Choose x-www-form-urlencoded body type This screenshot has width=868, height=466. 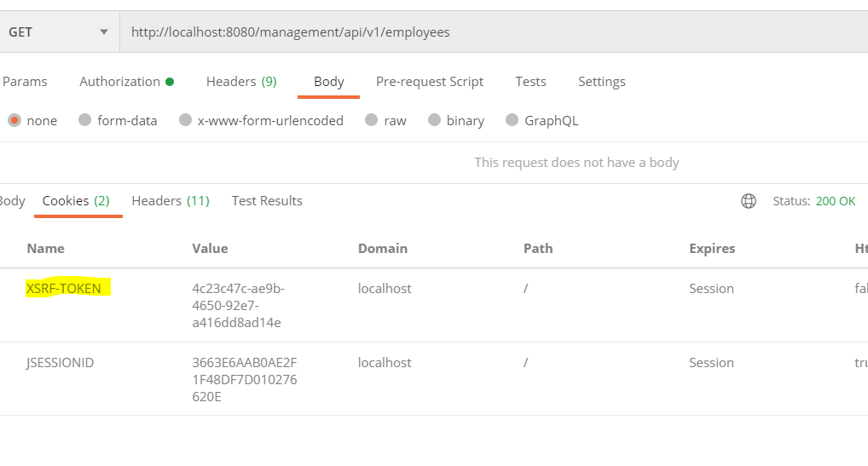pyautogui.click(x=185, y=121)
